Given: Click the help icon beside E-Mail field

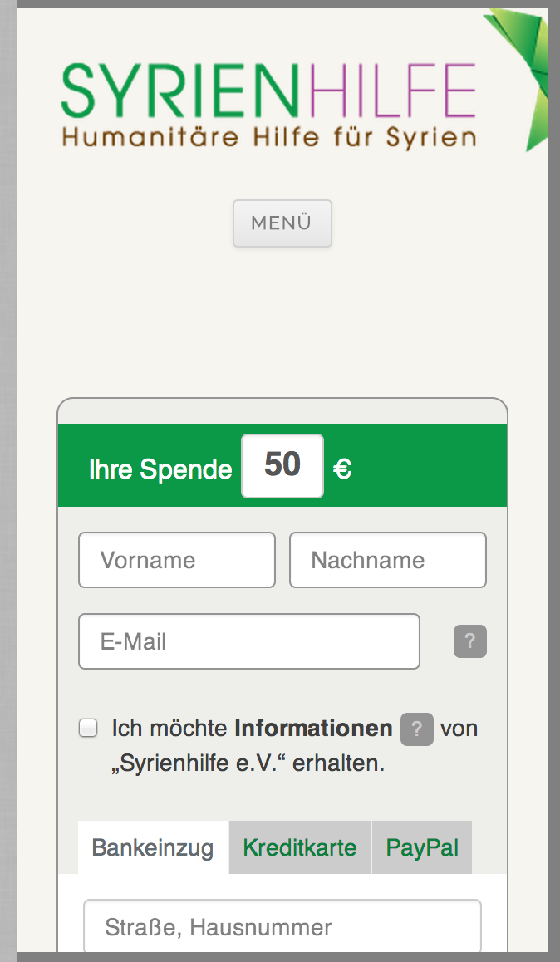Looking at the screenshot, I should pyautogui.click(x=469, y=641).
